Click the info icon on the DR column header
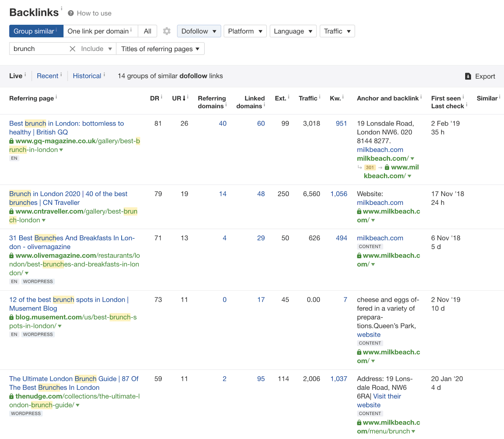 tap(162, 96)
